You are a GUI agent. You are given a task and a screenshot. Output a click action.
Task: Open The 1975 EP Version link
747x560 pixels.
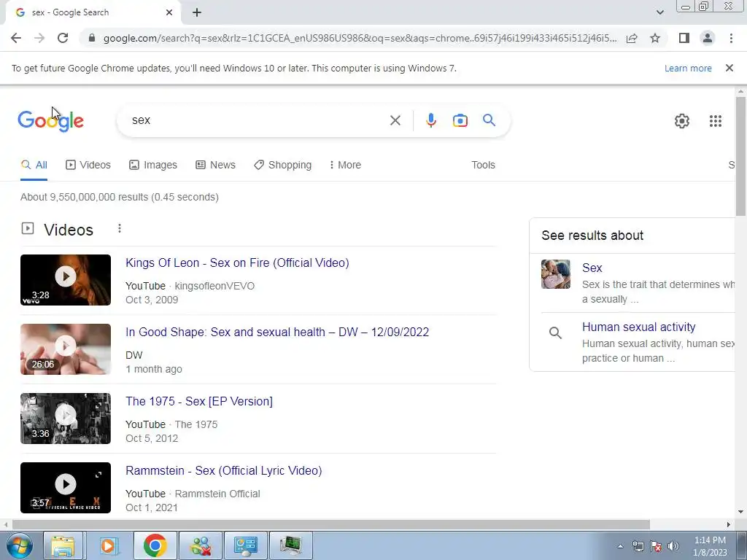pos(199,402)
